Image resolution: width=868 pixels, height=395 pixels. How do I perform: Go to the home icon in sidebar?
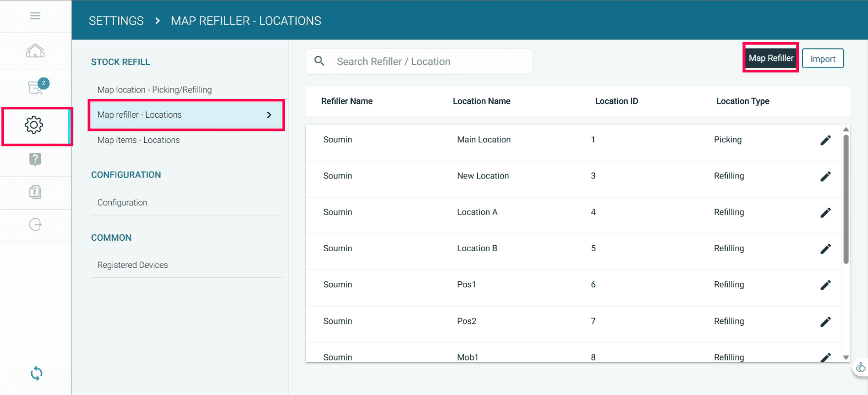tap(35, 51)
